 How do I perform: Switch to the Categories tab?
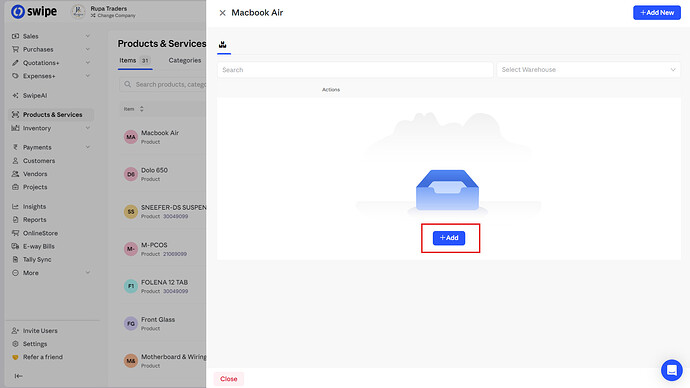pyautogui.click(x=185, y=60)
